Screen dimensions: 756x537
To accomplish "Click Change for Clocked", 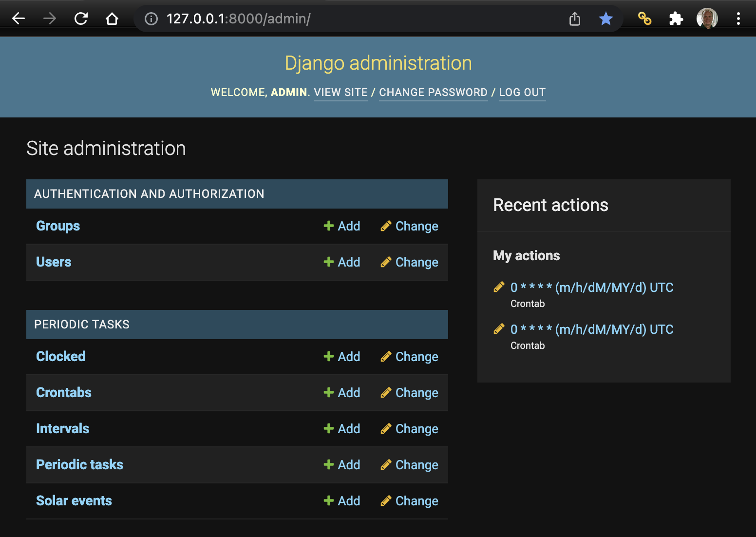I will 409,357.
